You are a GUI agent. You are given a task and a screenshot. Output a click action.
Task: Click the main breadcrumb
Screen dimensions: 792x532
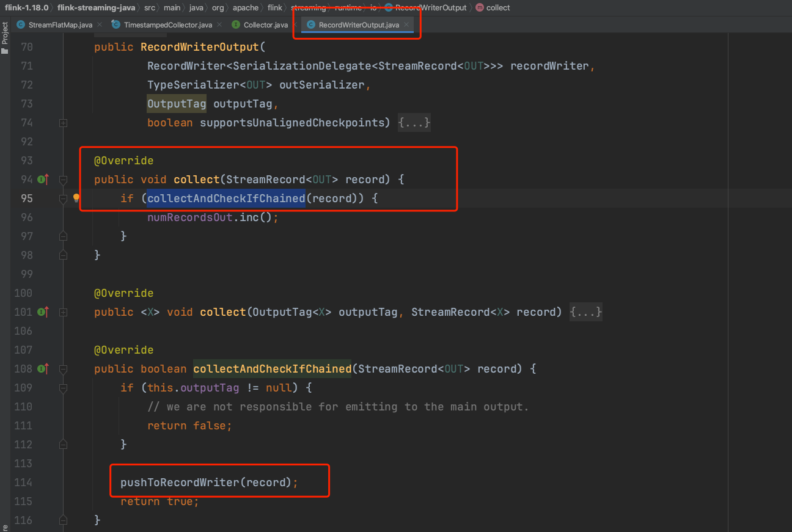coord(172,7)
